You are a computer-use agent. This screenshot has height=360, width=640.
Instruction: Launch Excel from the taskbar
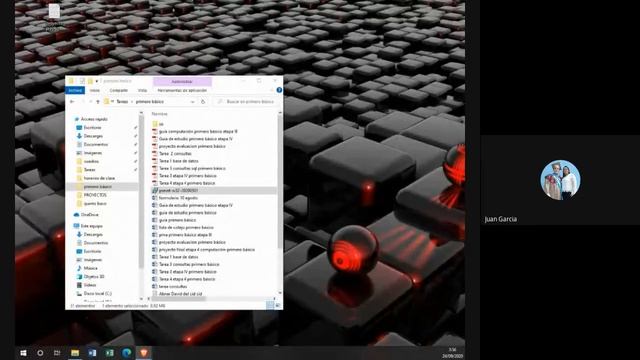click(109, 353)
